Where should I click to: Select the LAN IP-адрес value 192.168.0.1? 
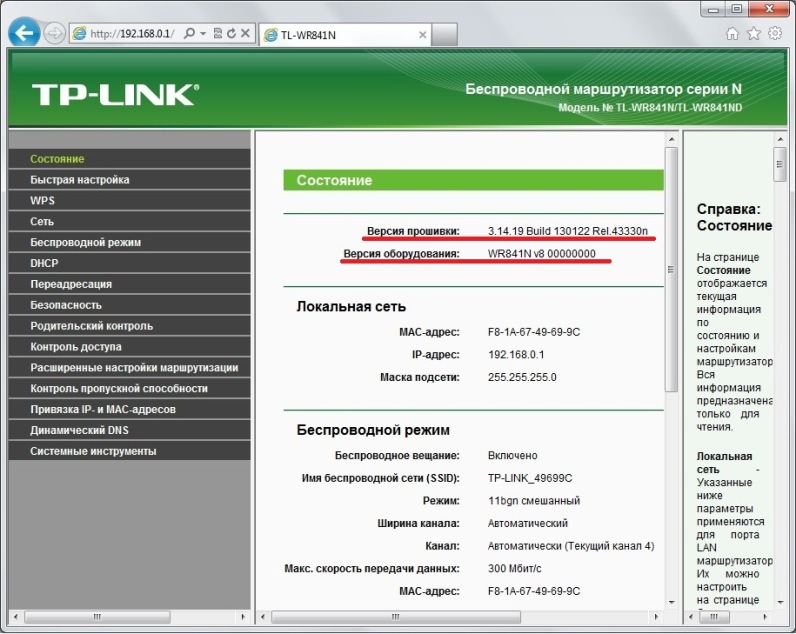pos(516,354)
